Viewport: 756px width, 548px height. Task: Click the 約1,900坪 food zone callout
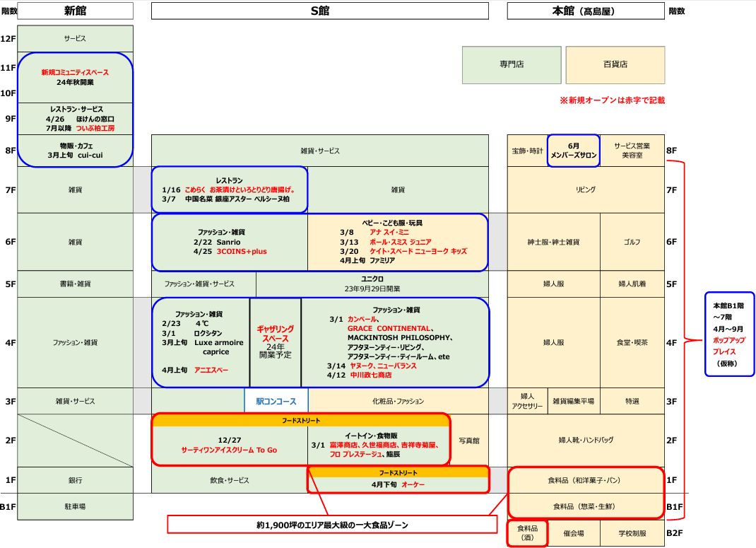[332, 525]
